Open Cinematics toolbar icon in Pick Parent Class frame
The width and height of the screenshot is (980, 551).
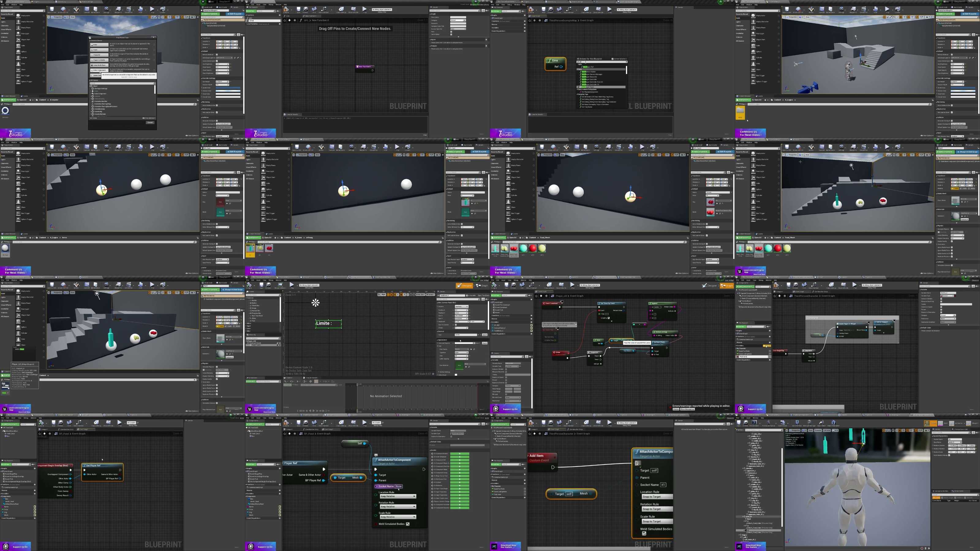tap(129, 9)
